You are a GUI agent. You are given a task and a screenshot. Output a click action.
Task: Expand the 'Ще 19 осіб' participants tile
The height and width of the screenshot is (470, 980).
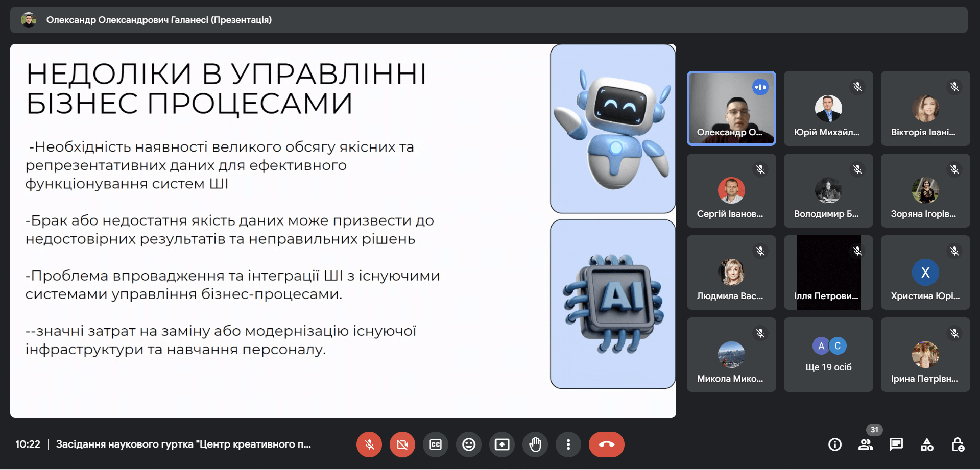[828, 355]
